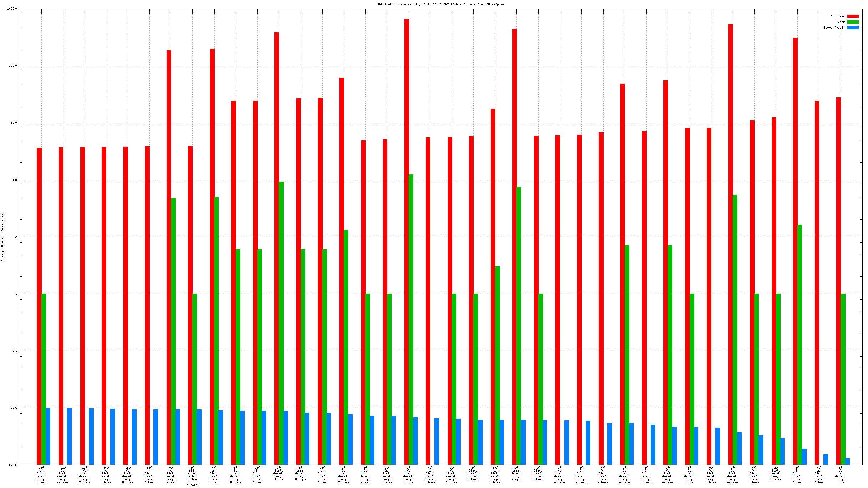The height and width of the screenshot is (488, 868).
Task: Click the green Spam legend swatch
Action: tap(853, 22)
